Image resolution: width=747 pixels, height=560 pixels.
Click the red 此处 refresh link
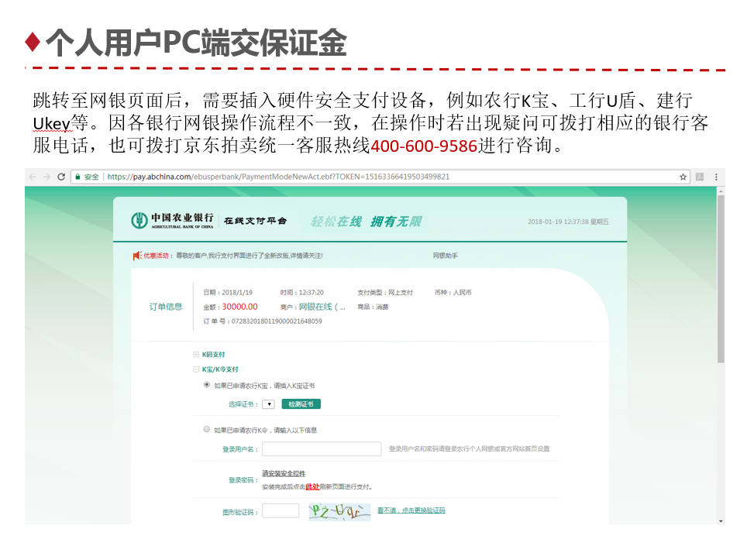[312, 486]
